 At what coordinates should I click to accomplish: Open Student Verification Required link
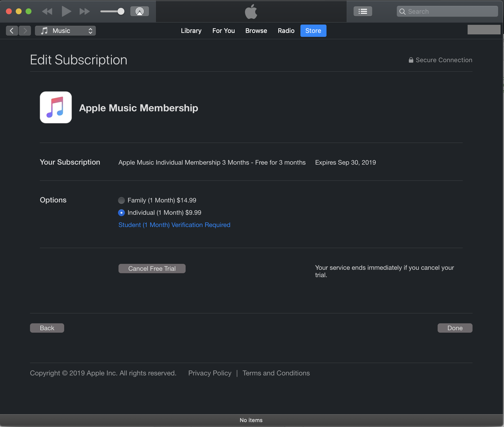(174, 225)
